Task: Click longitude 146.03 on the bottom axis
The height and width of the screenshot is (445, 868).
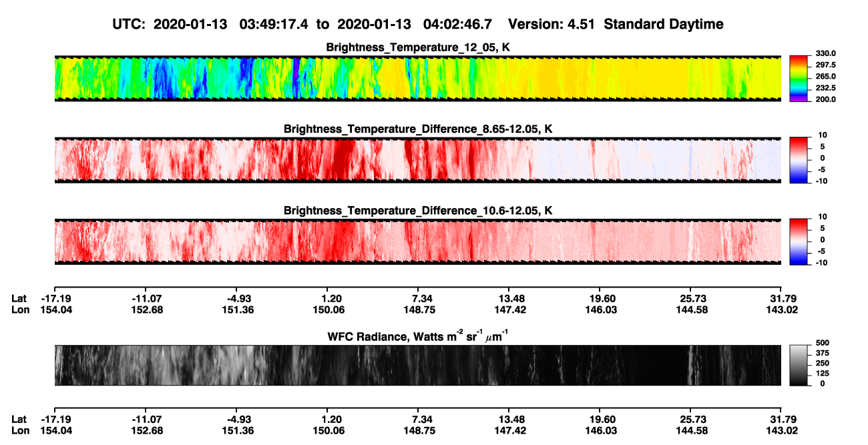Action: click(602, 430)
